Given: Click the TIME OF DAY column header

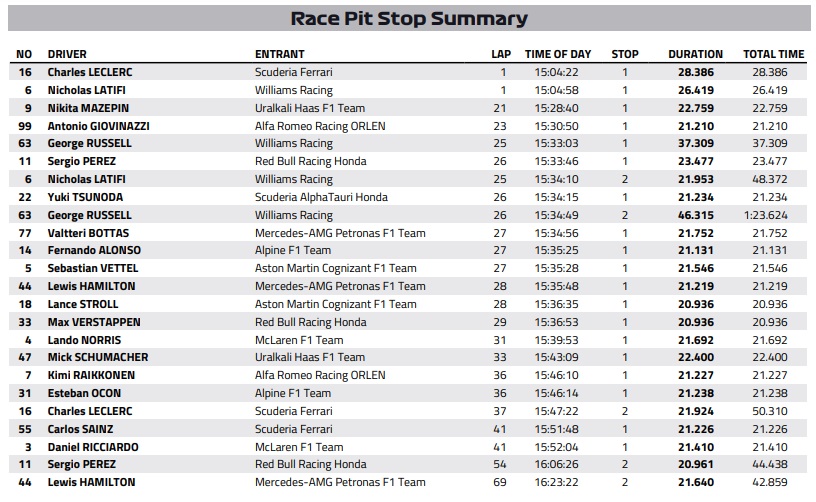Looking at the screenshot, I should 558,54.
